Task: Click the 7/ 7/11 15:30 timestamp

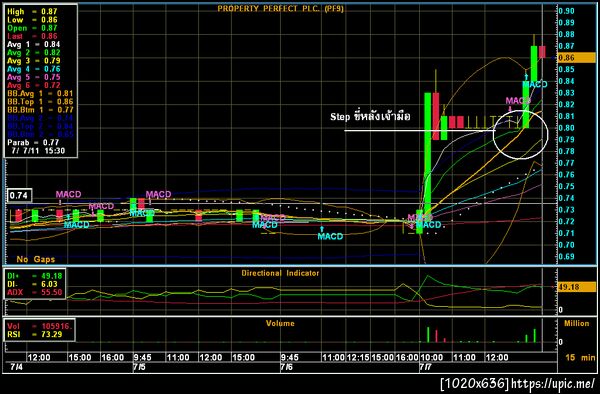Action: point(38,151)
